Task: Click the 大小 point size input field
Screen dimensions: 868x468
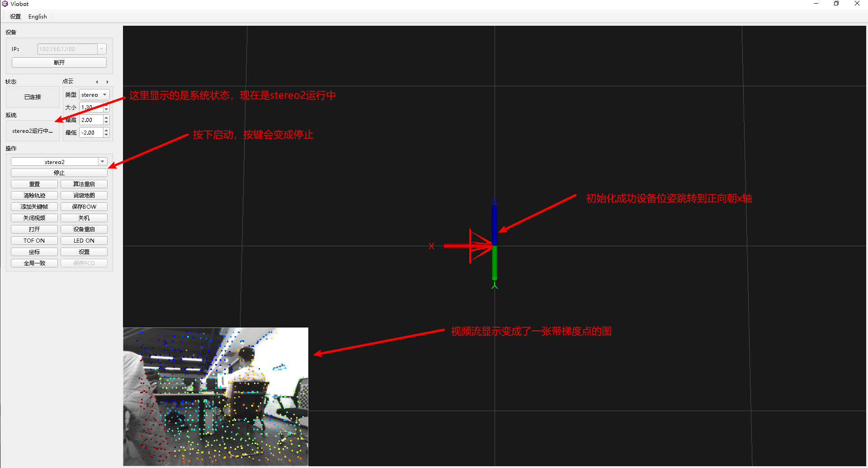Action: pyautogui.click(x=91, y=107)
